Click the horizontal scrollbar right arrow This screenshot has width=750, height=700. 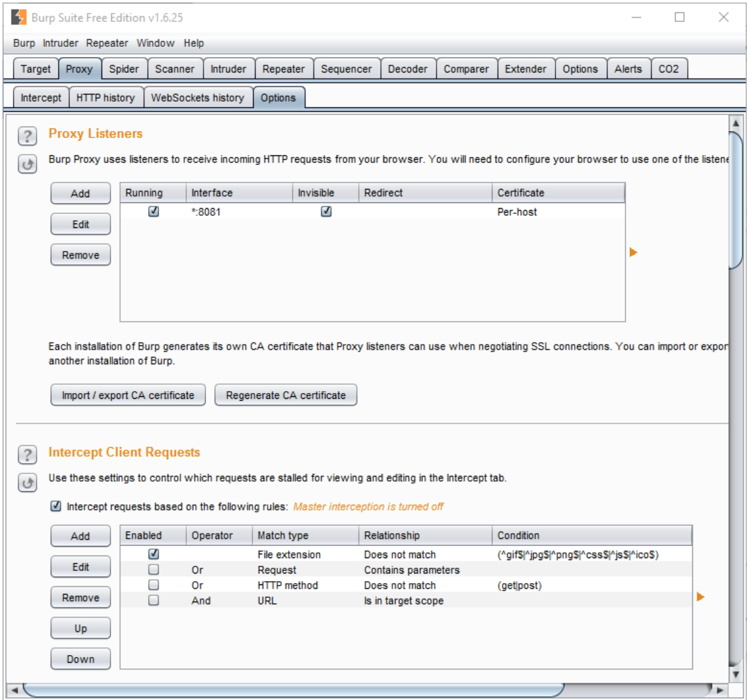pyautogui.click(x=720, y=690)
